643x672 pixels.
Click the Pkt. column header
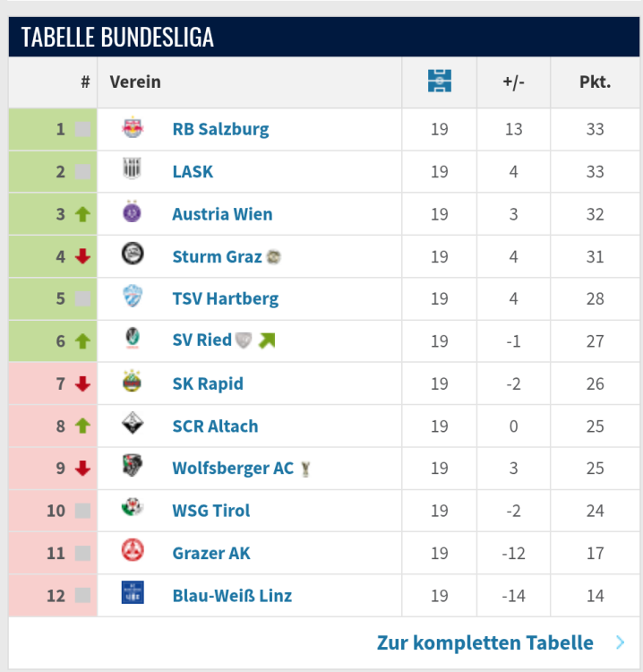click(x=595, y=82)
